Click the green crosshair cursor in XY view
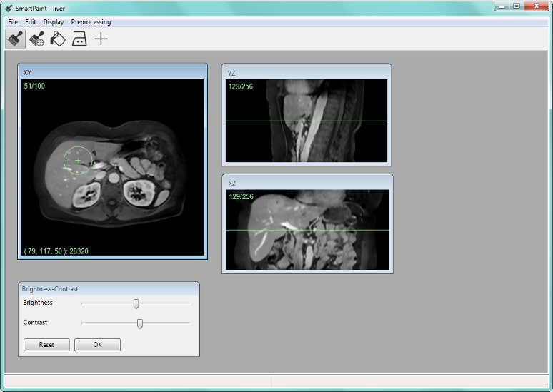Screen dimensions: 553x392 point(78,161)
